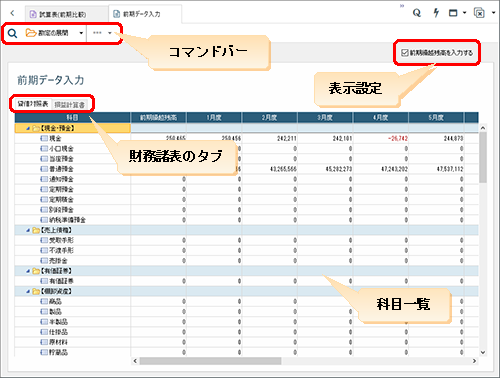Click the 1月度 column header

tap(214, 117)
